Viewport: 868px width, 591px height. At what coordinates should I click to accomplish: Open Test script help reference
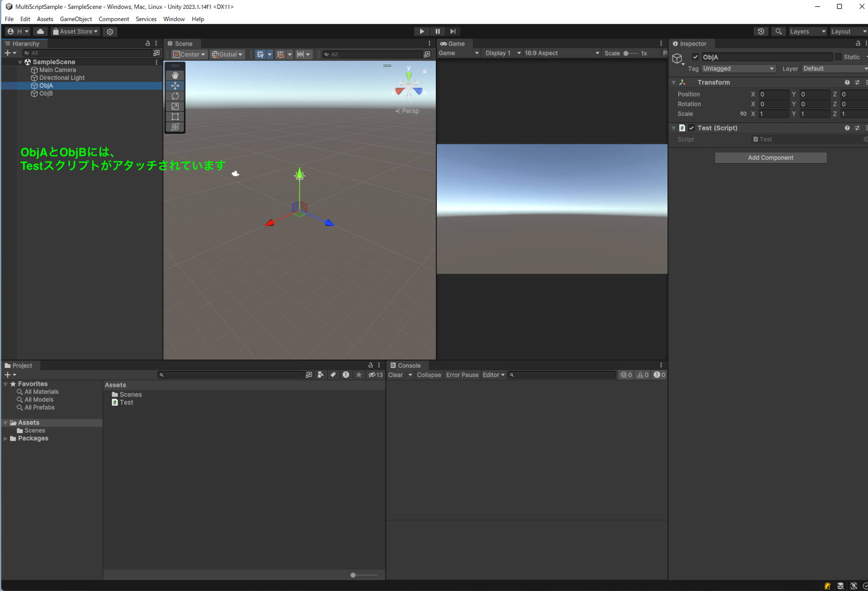[847, 128]
